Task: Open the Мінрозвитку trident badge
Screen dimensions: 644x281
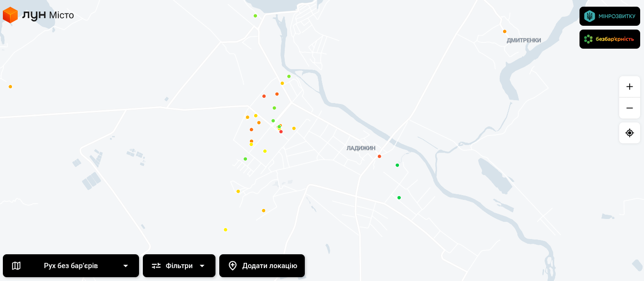Action: pos(590,16)
